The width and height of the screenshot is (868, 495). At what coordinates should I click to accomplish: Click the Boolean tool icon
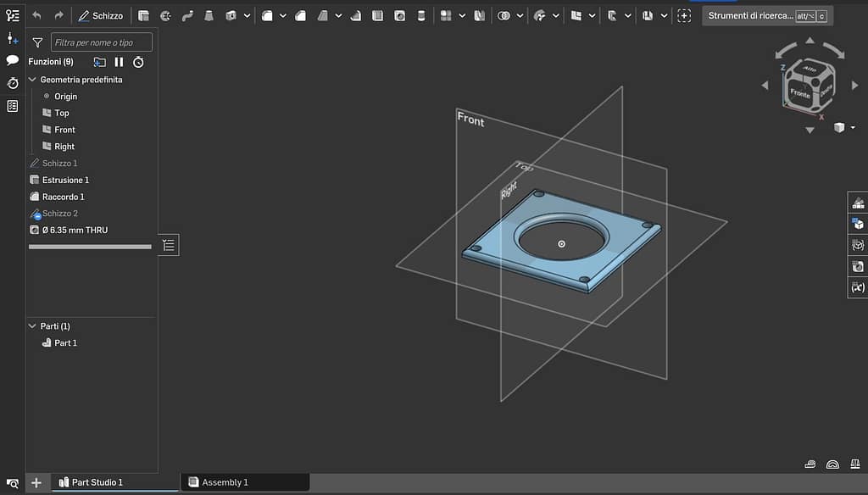[504, 15]
